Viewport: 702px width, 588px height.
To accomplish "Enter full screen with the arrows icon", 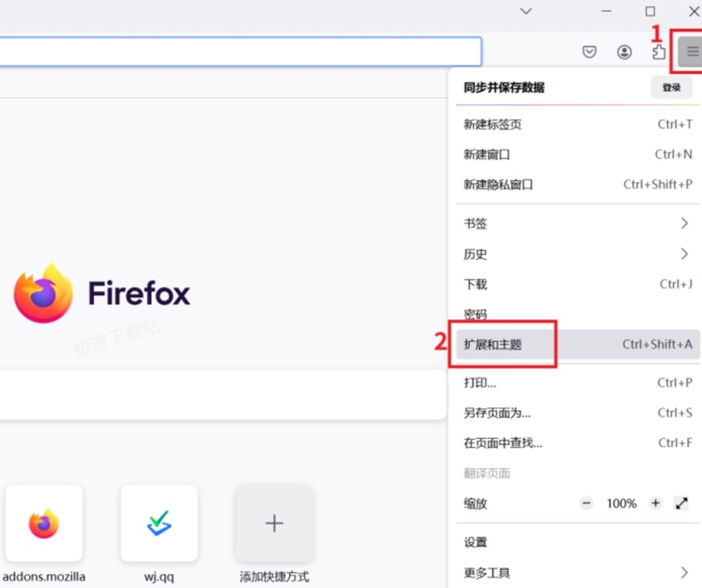I will (682, 504).
